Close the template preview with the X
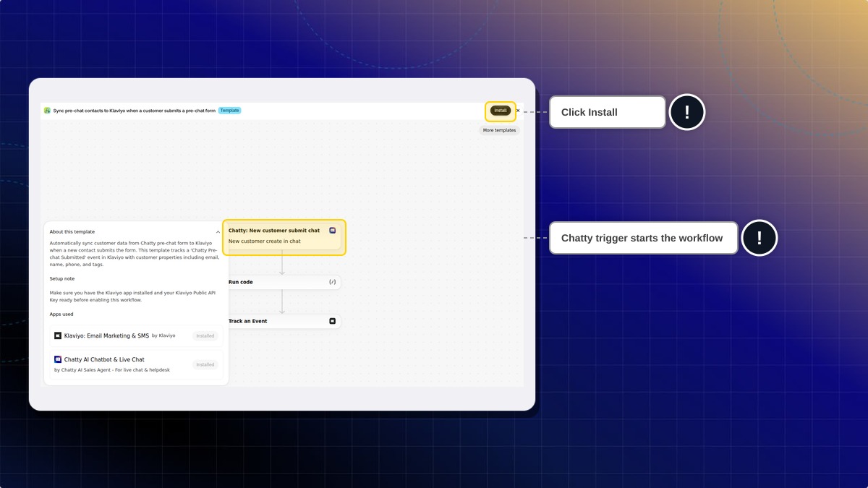Image resolution: width=868 pixels, height=488 pixels. point(518,111)
